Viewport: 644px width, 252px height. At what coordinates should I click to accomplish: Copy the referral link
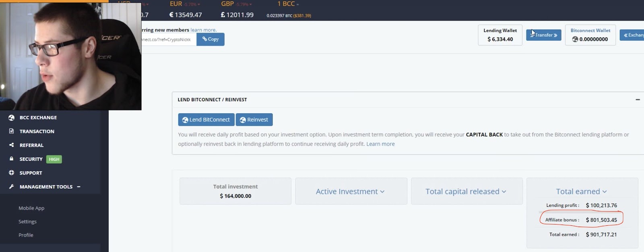(211, 39)
